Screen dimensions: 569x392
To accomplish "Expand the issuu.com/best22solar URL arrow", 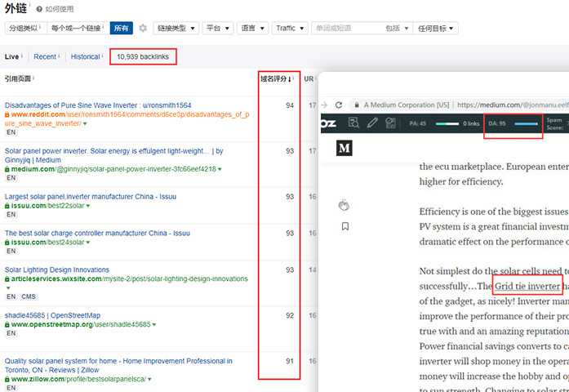I will [88, 206].
